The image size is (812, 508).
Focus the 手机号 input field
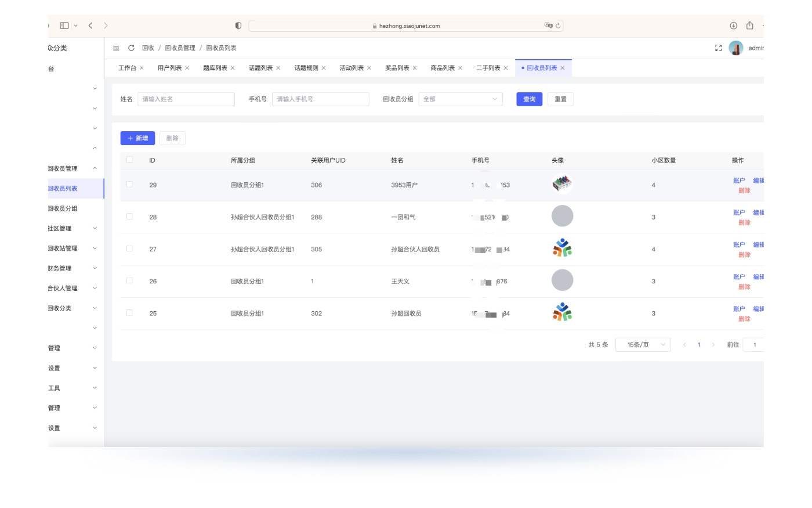point(320,99)
